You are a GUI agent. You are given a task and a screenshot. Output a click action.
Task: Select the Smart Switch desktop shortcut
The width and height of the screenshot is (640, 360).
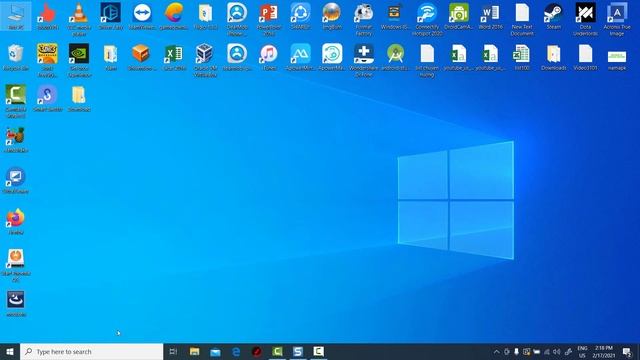point(47,98)
